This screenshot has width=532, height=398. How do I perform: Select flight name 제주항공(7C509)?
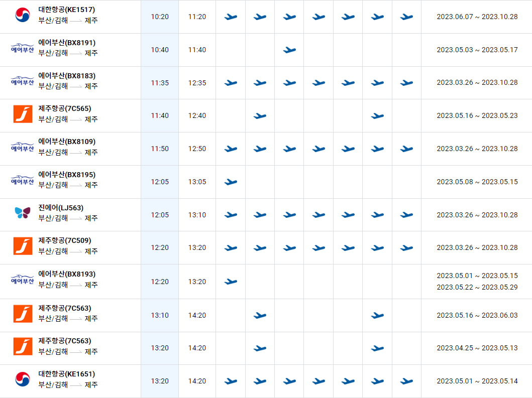coord(65,240)
